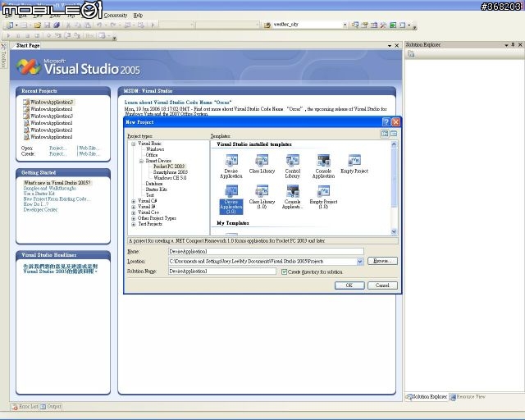Collapse the Smart Device tree node
Screen dimensions: 525x420
pos(141,161)
